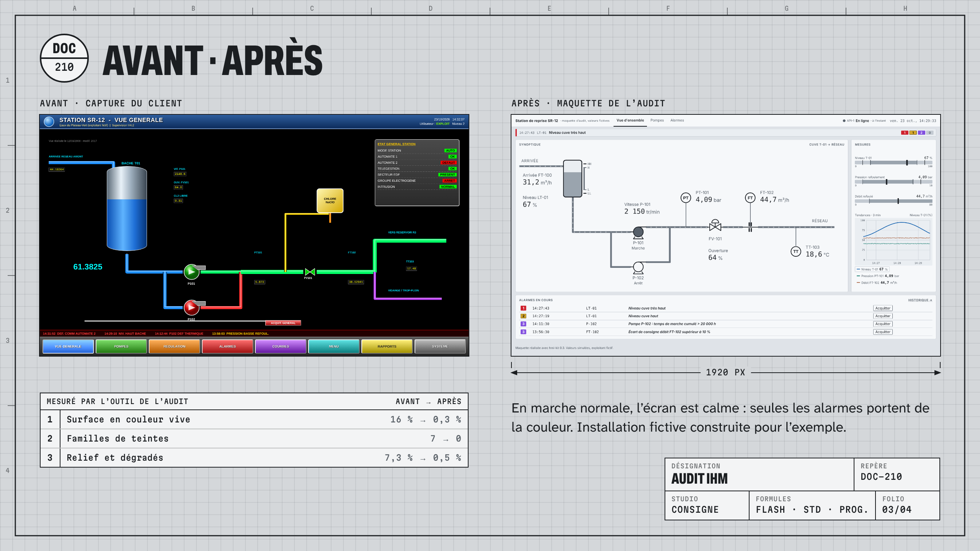The height and width of the screenshot is (551, 980).
Task: Acquitter the Pompe P-102 running-hours alarm
Action: (x=883, y=324)
